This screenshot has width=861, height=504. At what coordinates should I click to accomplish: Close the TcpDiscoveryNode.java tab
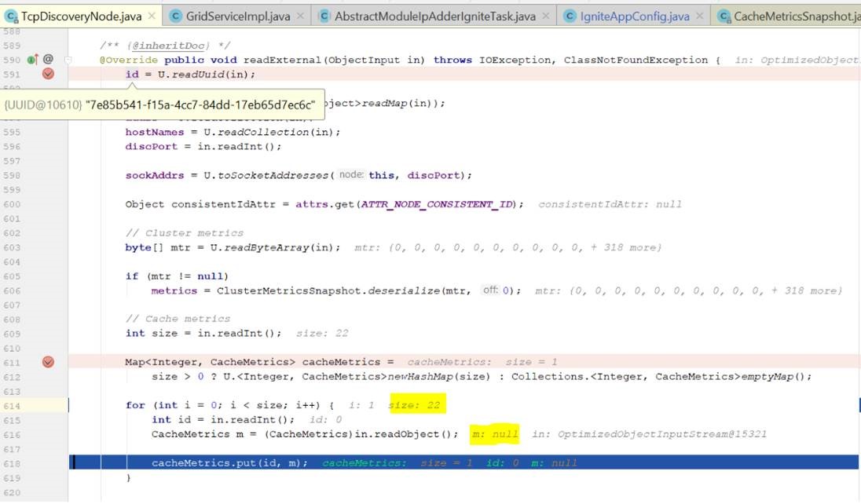pyautogui.click(x=152, y=16)
